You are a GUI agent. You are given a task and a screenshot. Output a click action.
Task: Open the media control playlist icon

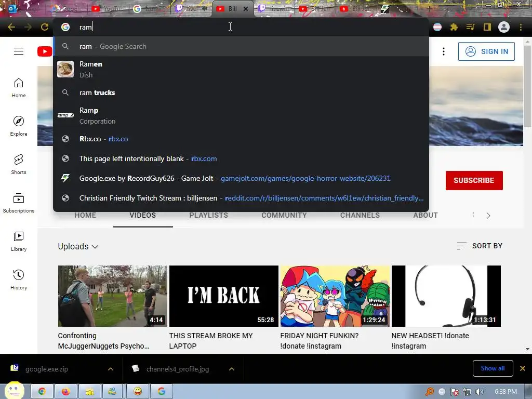[x=470, y=27]
